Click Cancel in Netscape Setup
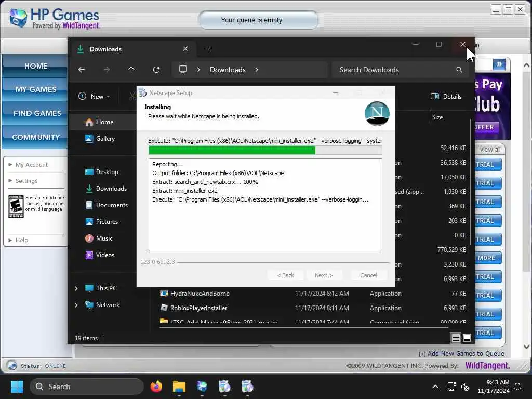 coord(368,275)
